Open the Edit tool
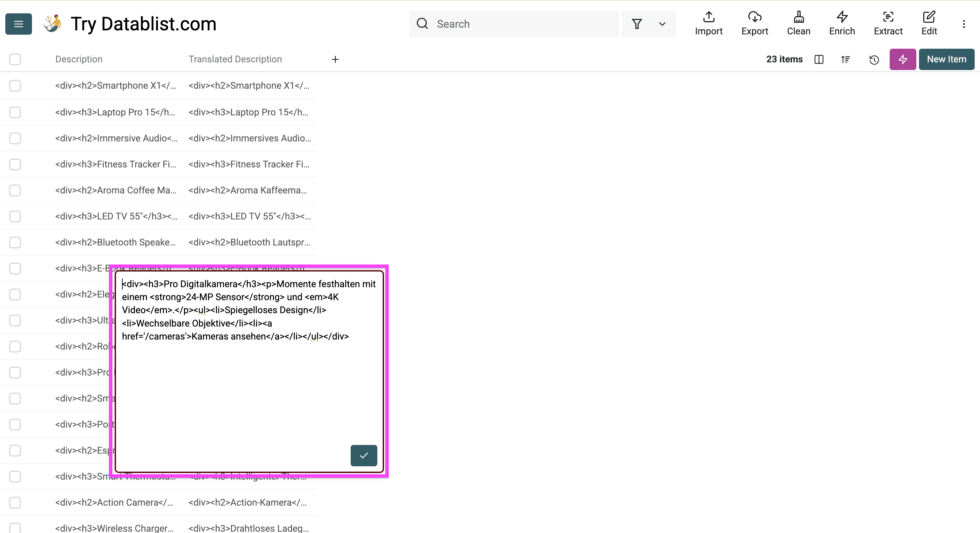This screenshot has width=980, height=533. (x=929, y=24)
